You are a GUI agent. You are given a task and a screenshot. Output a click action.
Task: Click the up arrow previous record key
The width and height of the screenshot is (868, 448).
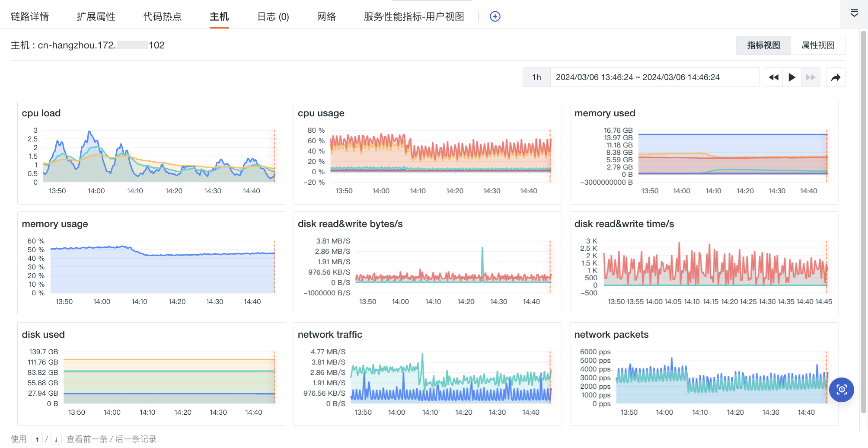pos(37,439)
